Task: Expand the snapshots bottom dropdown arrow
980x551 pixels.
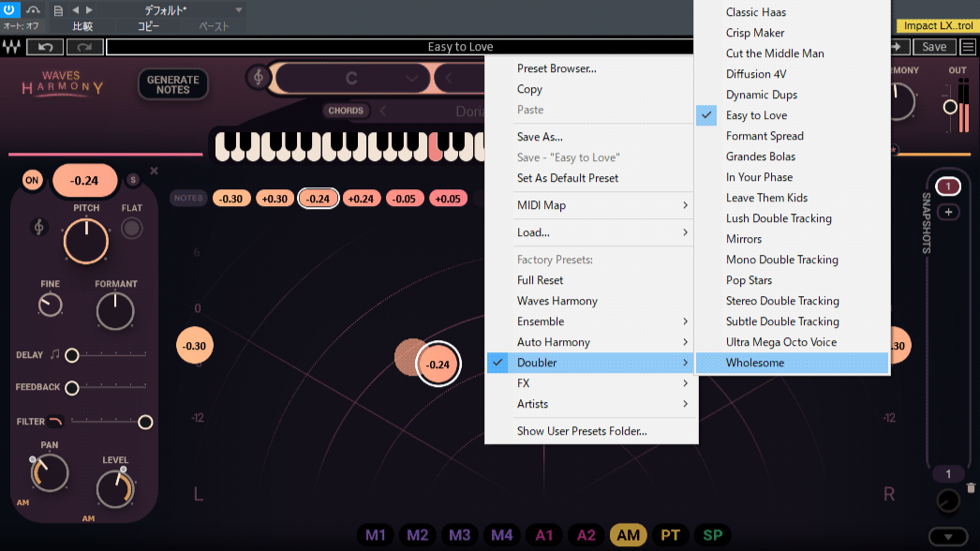Action: (x=948, y=537)
